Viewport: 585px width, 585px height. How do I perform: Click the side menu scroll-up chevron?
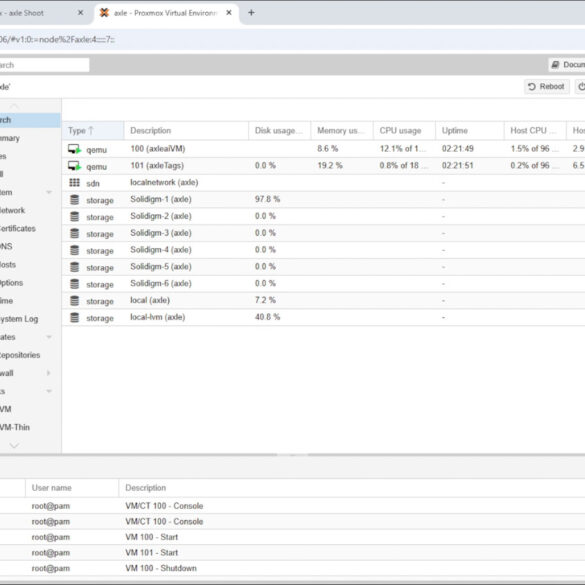click(x=14, y=107)
